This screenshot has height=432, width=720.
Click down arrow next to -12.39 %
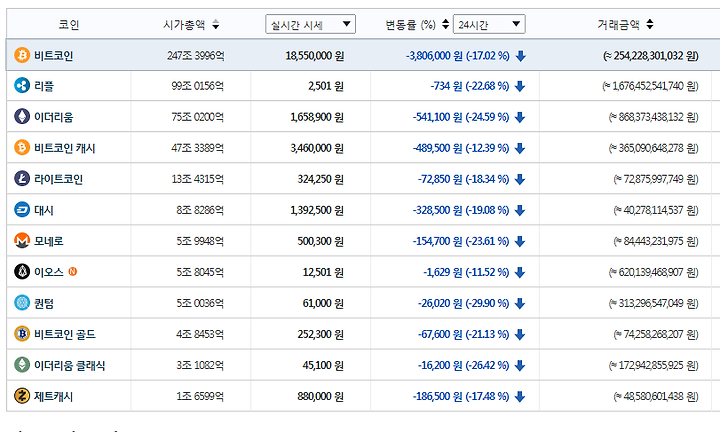tap(520, 148)
